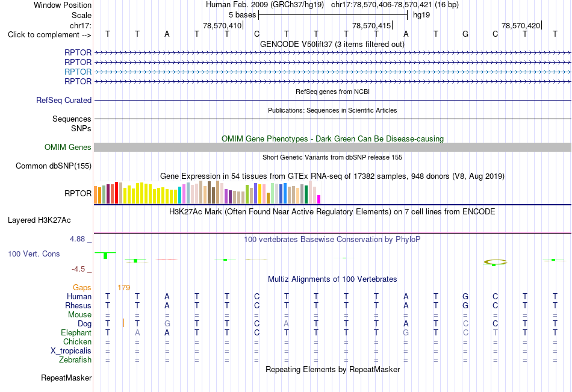The image size is (572, 392).
Task: Click the 'Click to complement -->' label
Action: pos(49,35)
